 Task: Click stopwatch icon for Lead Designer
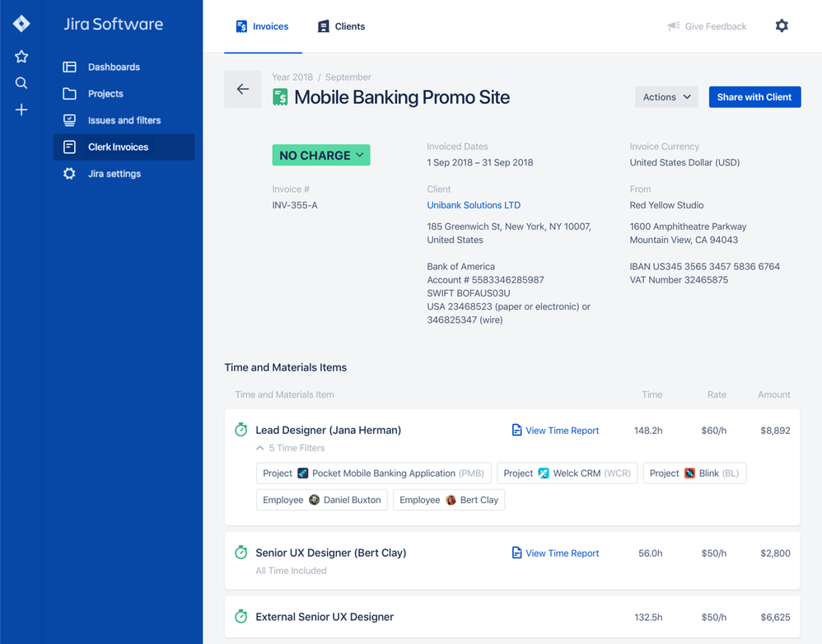pos(241,430)
